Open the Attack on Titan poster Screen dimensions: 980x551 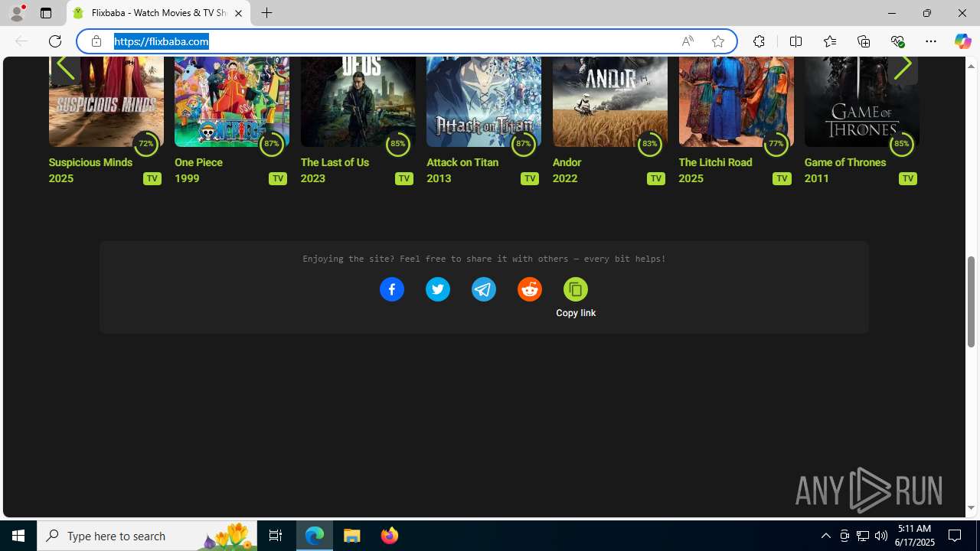coord(483,101)
